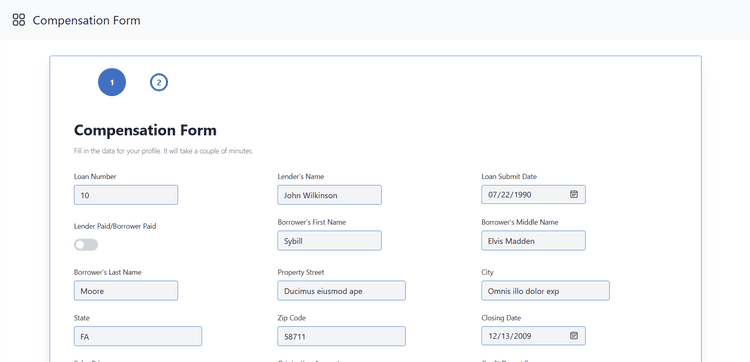Toggle the Lender Paid/Borrower Paid switch

tap(86, 245)
